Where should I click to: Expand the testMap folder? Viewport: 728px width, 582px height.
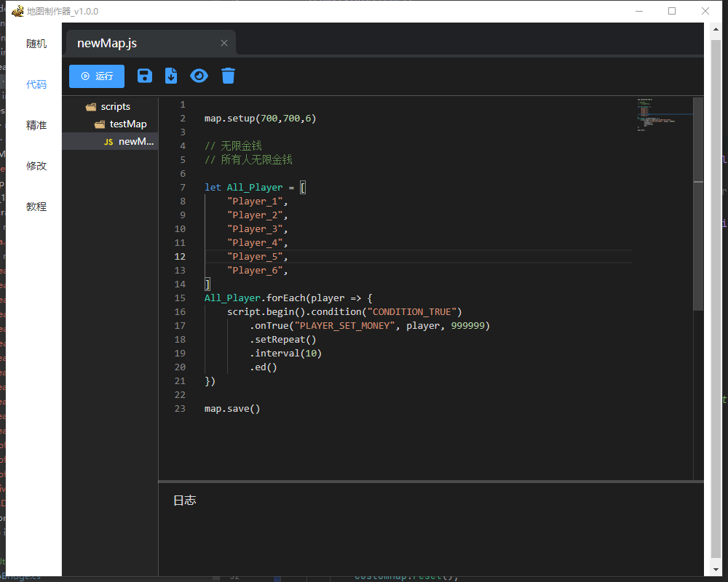coord(127,124)
